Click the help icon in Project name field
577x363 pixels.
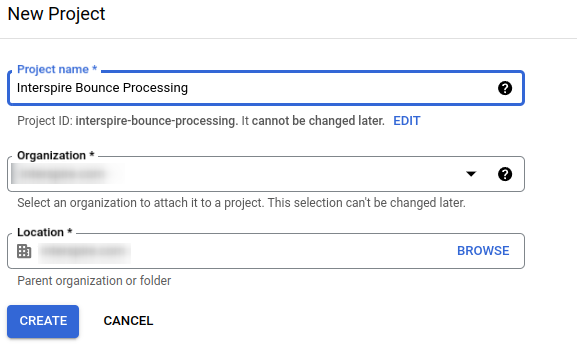click(x=505, y=88)
